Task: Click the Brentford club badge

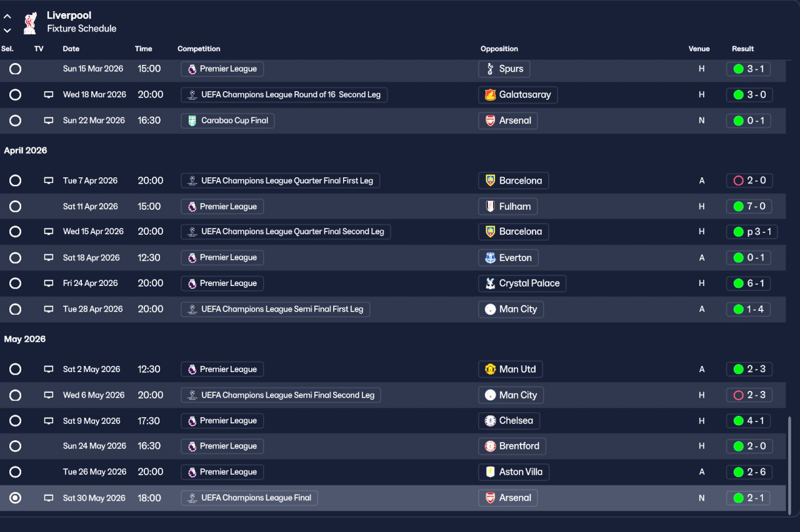Action: [491, 446]
